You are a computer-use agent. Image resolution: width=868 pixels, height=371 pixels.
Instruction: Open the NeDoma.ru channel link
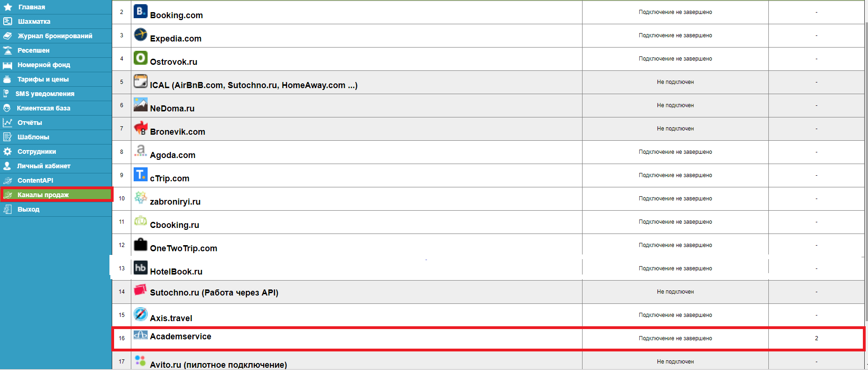coord(172,109)
